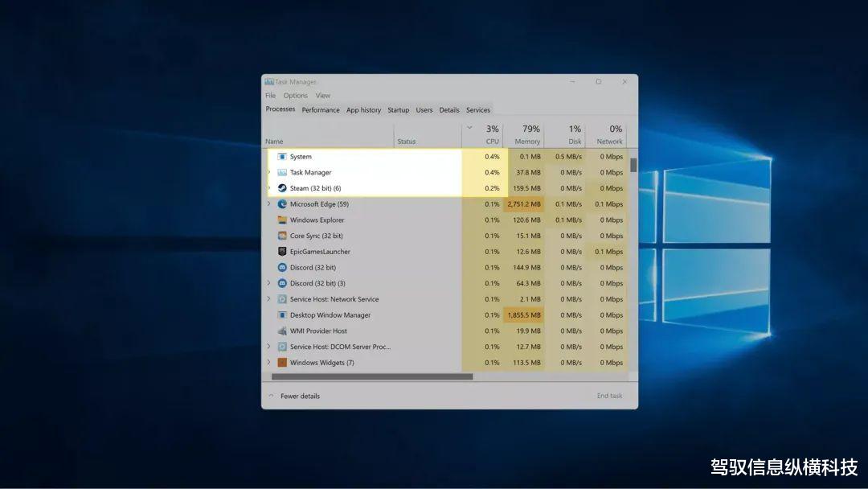Click the Windows Explorer folder icon
868x489 pixels.
click(283, 220)
